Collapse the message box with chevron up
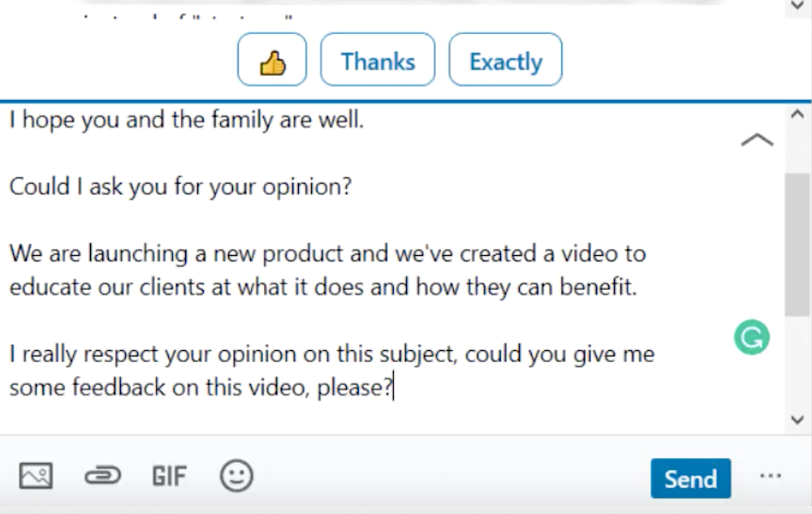This screenshot has height=514, width=812. click(757, 140)
